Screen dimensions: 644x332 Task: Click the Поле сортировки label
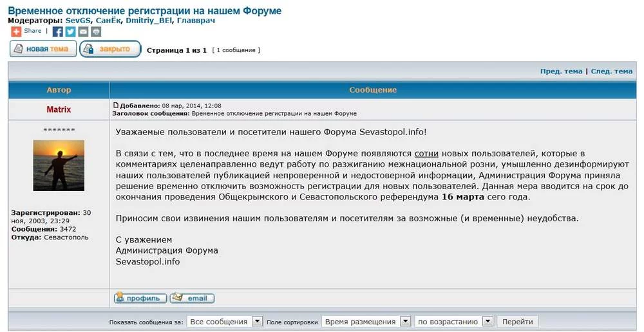point(292,322)
